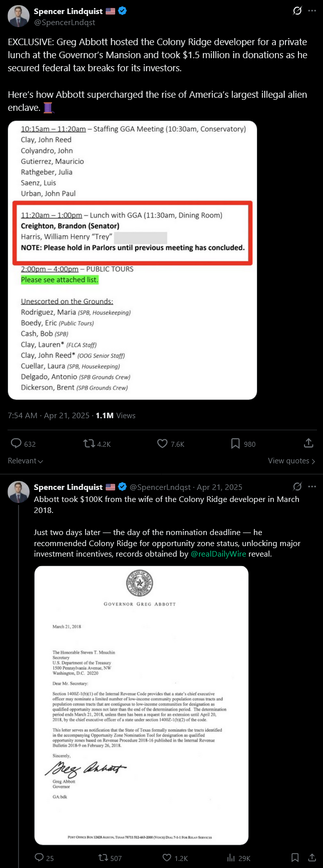
Task: Open the Governor Greg Abbott letter image
Action: (141, 705)
